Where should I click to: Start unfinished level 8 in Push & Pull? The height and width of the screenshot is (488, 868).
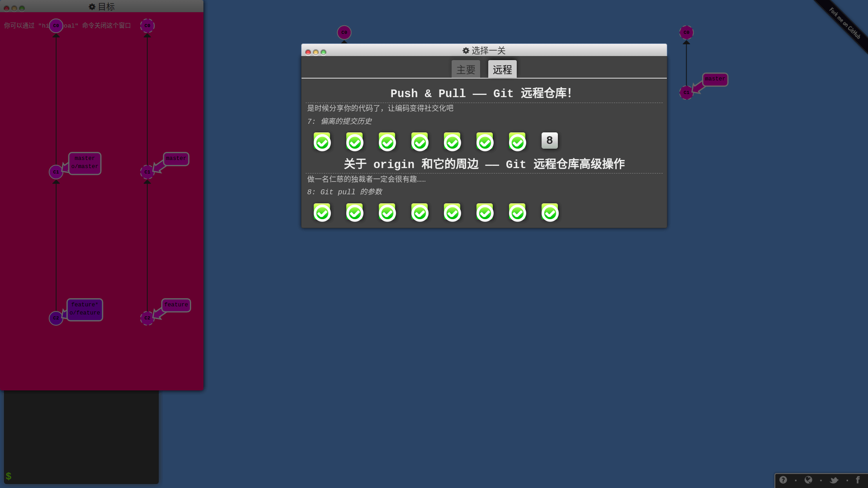[x=550, y=141]
